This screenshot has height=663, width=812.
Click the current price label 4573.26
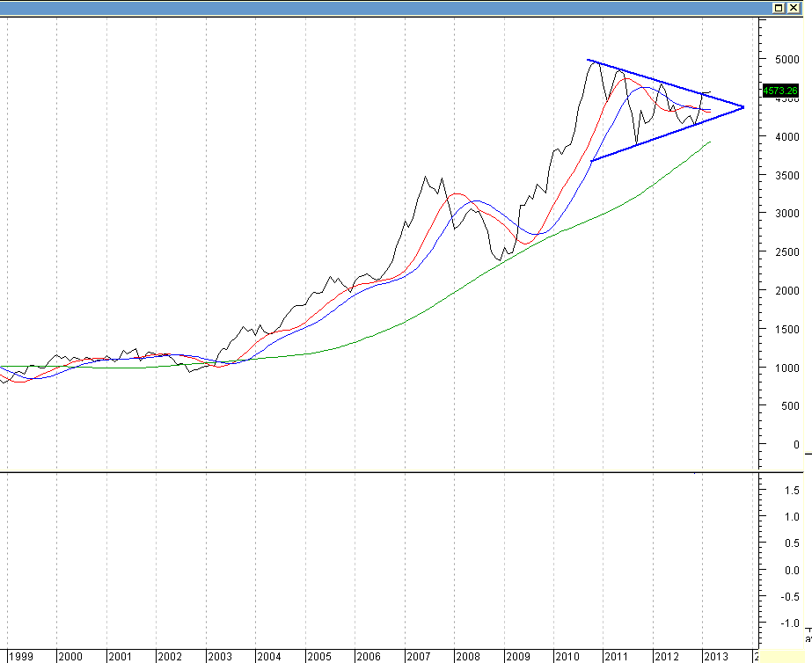pos(780,91)
